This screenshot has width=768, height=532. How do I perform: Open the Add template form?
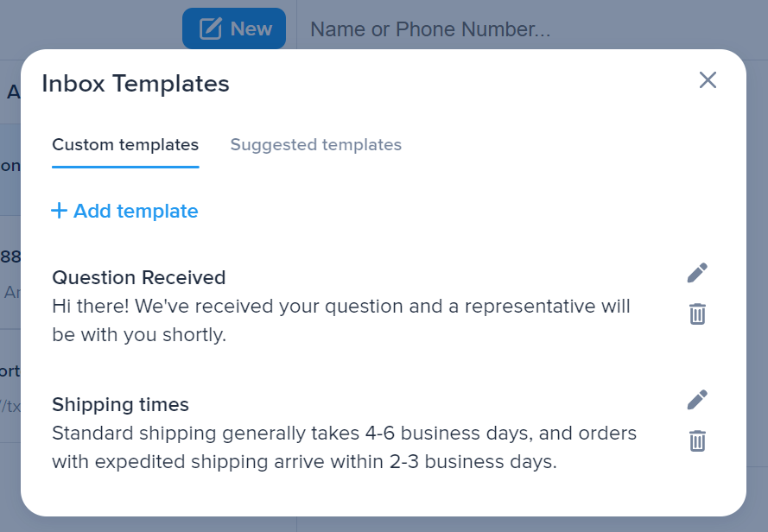coord(124,210)
